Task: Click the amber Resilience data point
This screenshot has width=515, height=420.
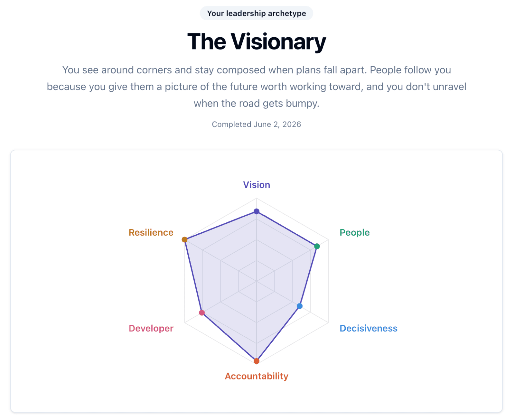Action: [184, 239]
